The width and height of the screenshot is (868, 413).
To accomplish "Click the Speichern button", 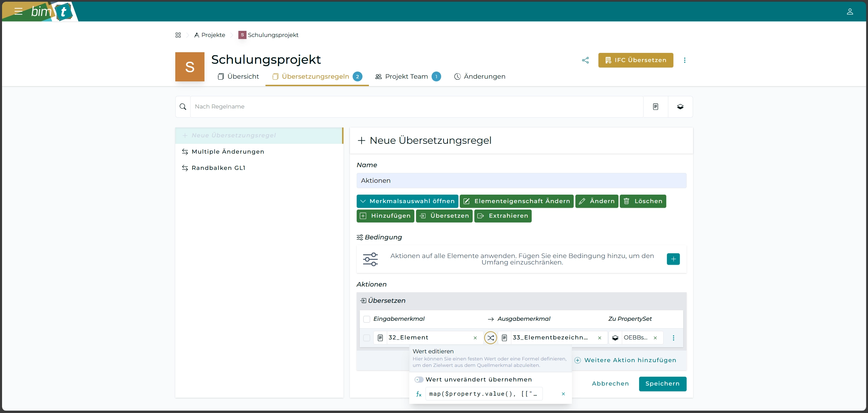I will (x=662, y=384).
